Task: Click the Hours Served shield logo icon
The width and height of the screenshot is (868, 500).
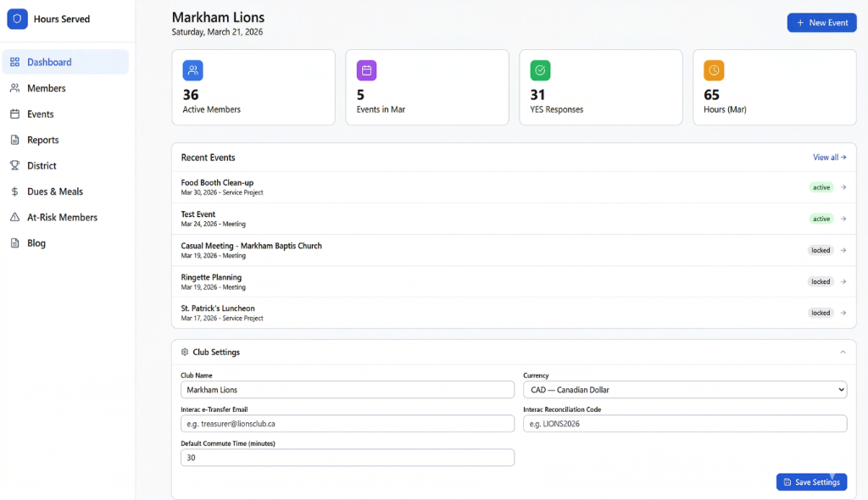Action: coord(17,19)
